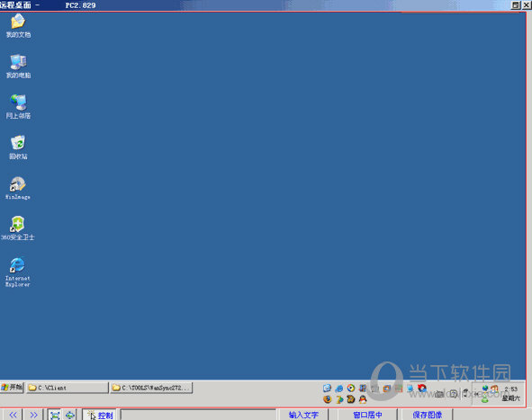Image resolution: width=532 pixels, height=420 pixels.
Task: Restore the remote desktop window
Action: pos(516,4)
